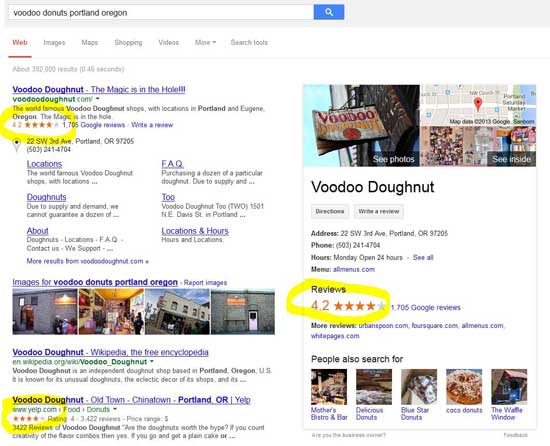Click the location pin beside the address
550x446 pixels.
point(16,145)
